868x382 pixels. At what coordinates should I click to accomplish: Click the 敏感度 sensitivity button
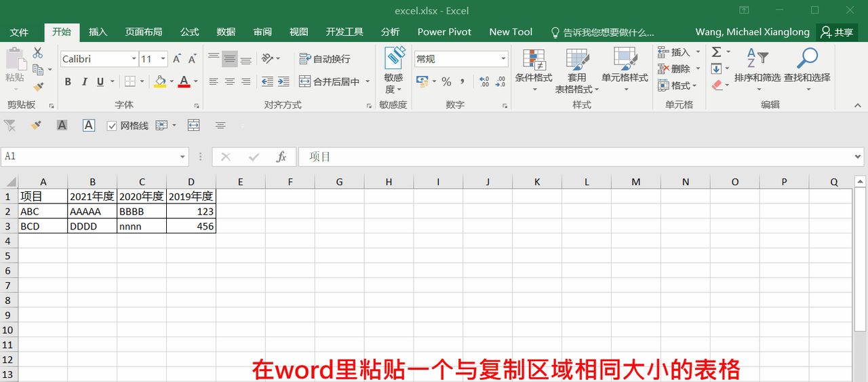point(393,70)
